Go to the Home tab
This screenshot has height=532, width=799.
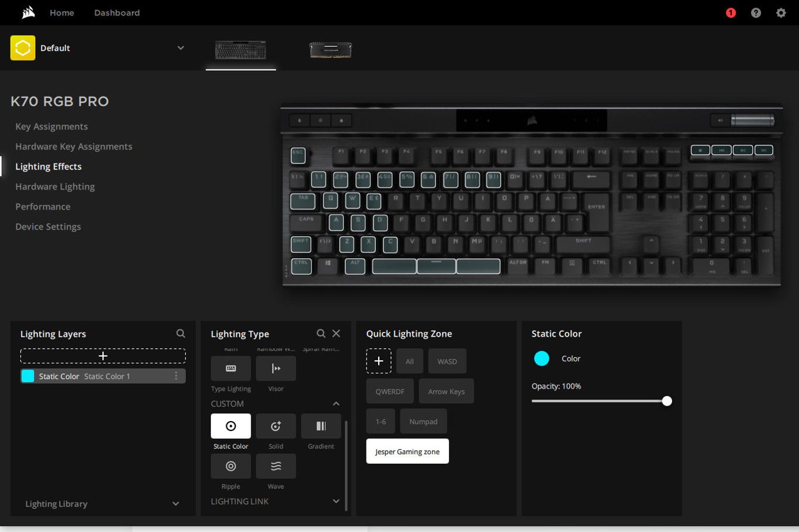coord(62,13)
